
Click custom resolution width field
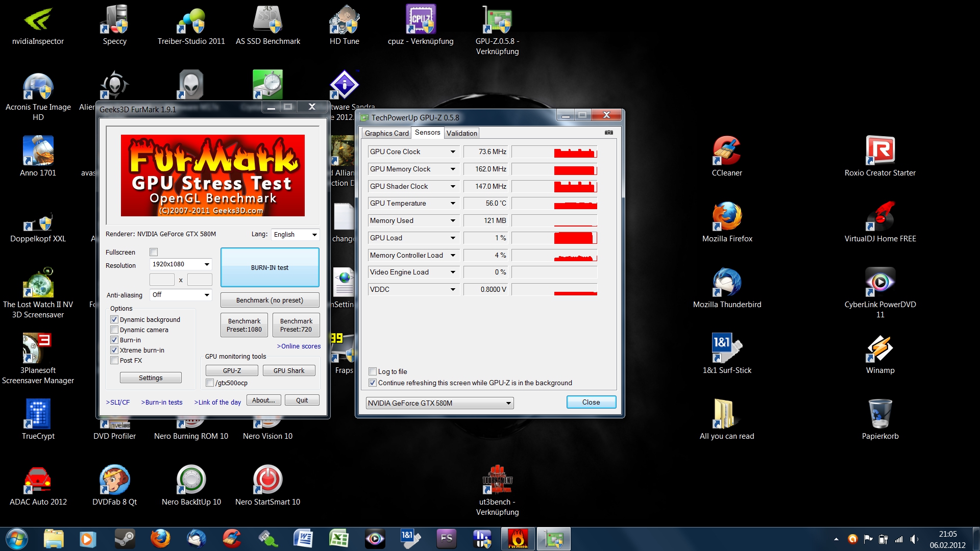pyautogui.click(x=162, y=280)
